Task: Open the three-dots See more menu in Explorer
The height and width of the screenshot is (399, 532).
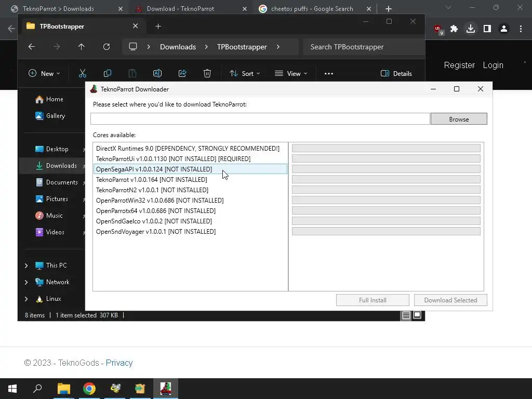Action: (x=329, y=73)
